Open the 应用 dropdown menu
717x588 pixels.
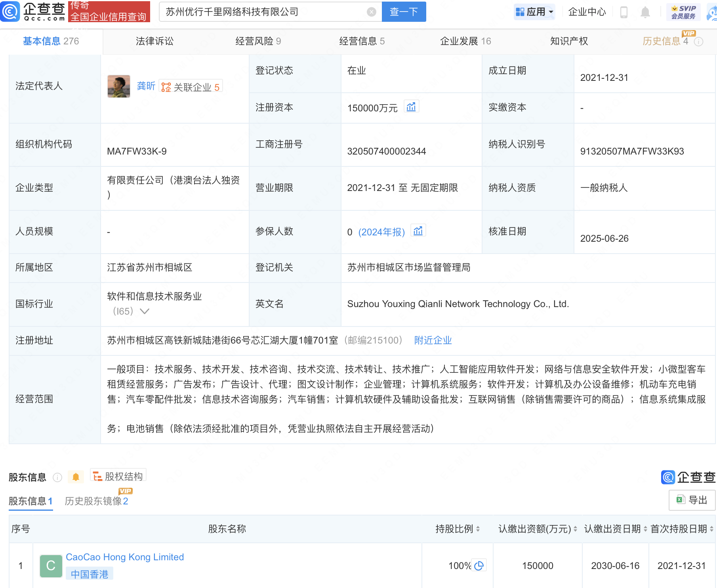coord(534,12)
